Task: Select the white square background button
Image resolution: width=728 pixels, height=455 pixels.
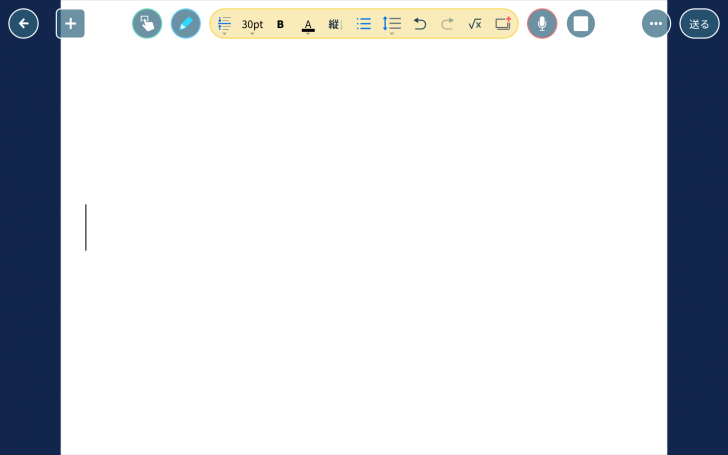Action: tap(581, 24)
